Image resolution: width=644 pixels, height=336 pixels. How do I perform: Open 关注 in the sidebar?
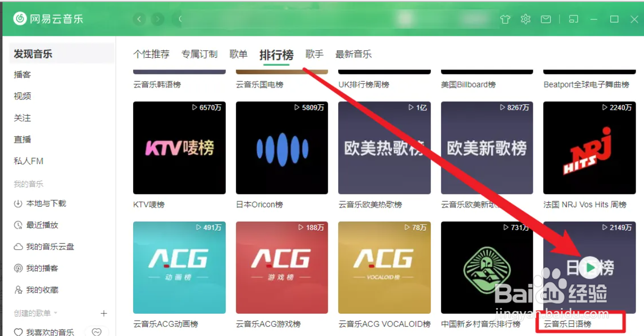(22, 118)
